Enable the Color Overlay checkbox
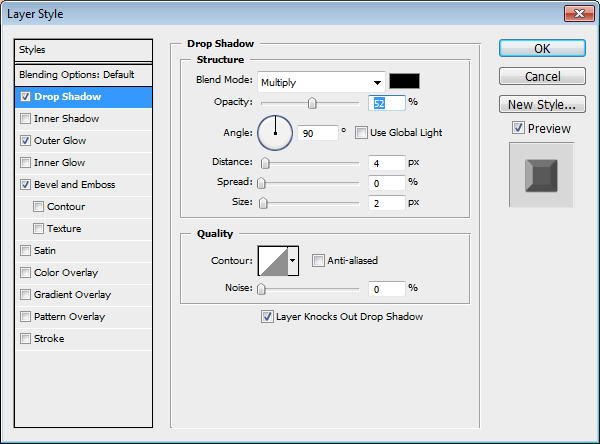 [25, 273]
